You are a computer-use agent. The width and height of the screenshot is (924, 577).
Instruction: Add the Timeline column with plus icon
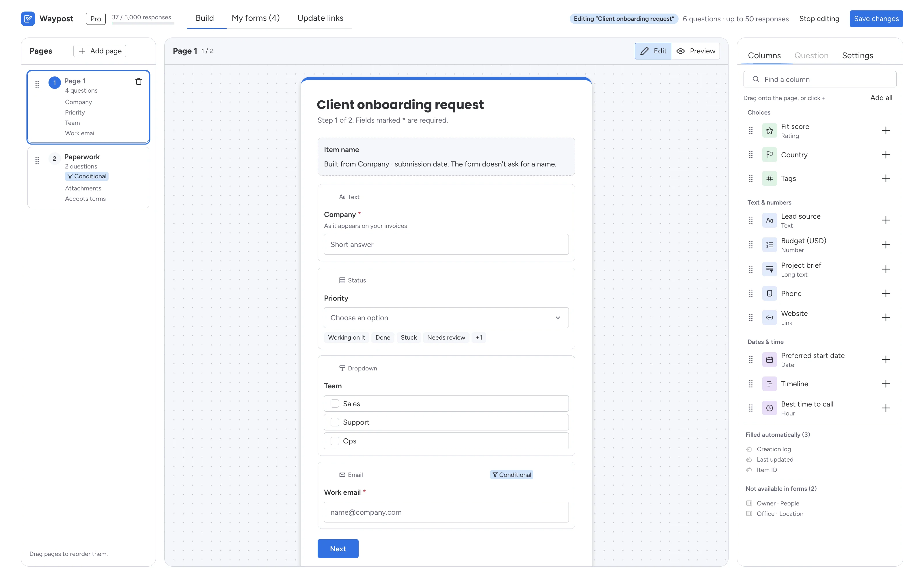[886, 383]
